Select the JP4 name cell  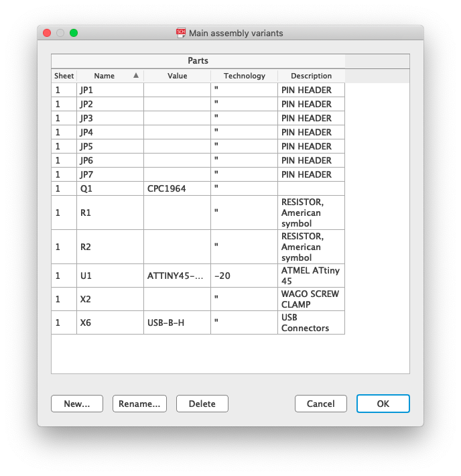pyautogui.click(x=110, y=132)
